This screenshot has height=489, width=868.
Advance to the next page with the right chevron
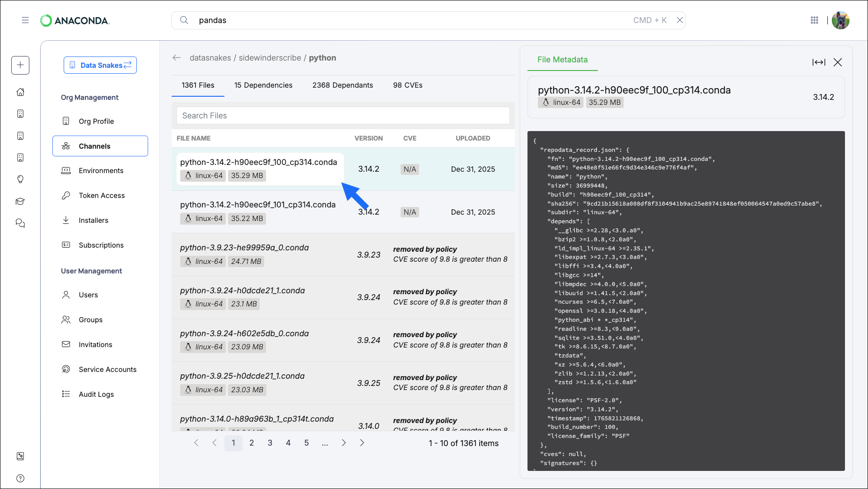coord(344,443)
